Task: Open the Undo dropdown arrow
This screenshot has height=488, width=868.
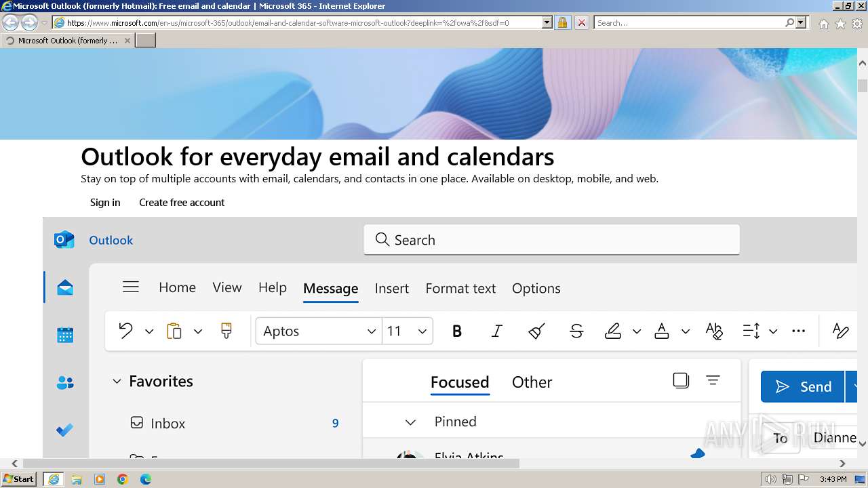Action: [149, 331]
